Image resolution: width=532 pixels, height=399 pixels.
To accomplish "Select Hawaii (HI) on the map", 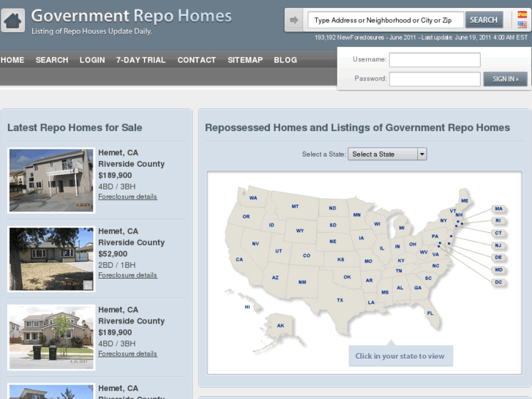I will [247, 307].
